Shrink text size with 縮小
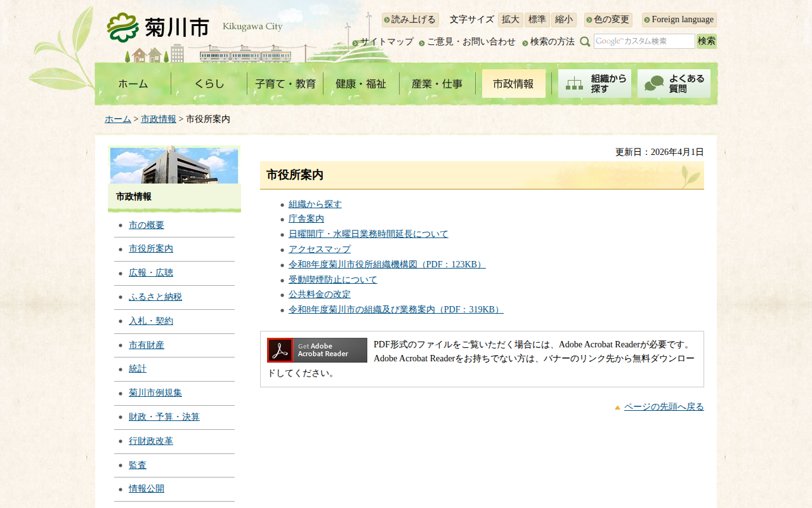812x508 pixels. pos(564,20)
